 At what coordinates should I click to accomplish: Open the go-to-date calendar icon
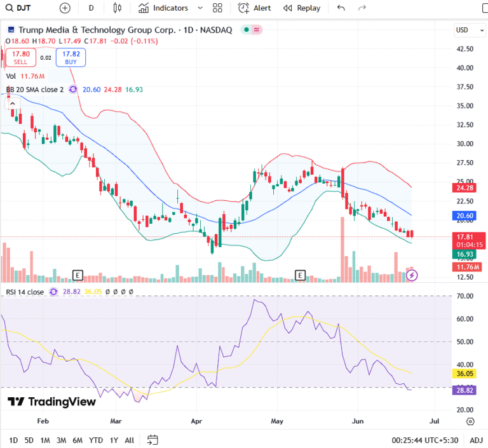click(152, 440)
